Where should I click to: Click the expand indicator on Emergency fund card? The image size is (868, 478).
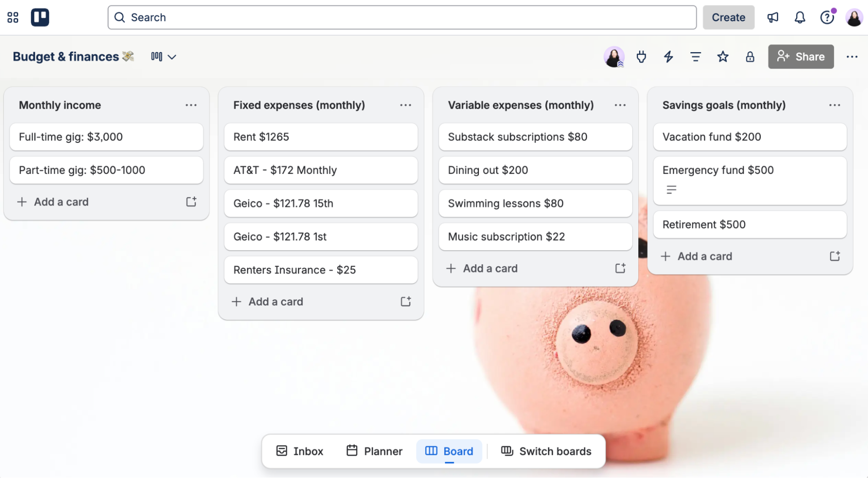(x=671, y=189)
